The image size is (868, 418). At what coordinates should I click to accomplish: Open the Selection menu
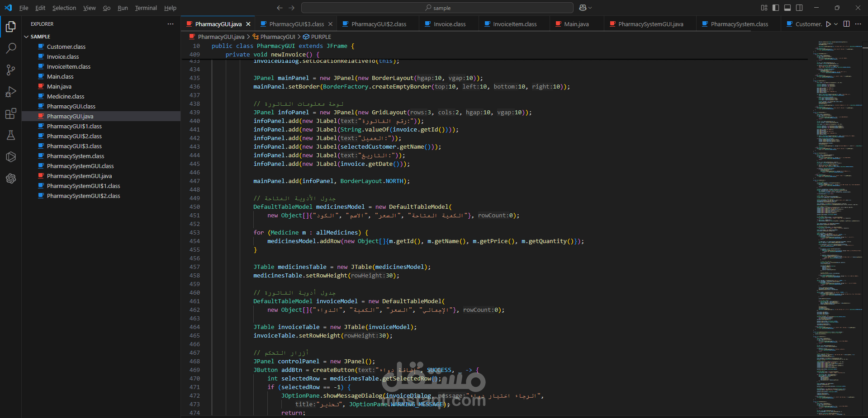(64, 8)
